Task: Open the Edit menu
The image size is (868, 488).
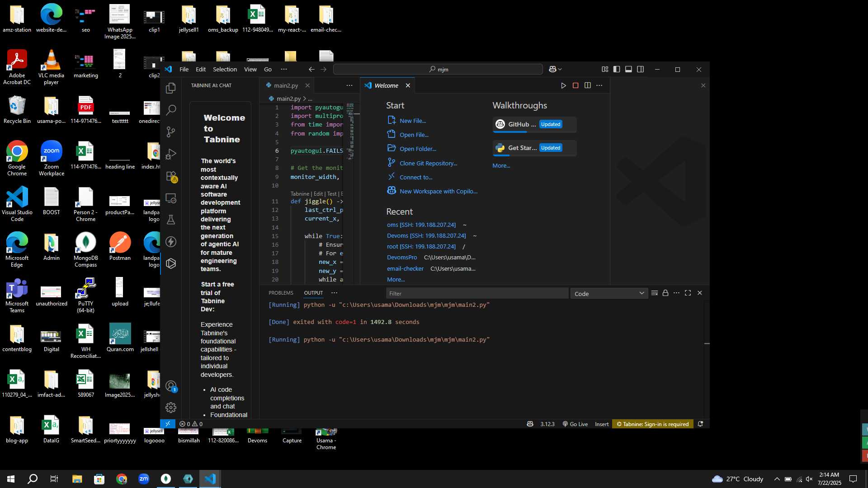Action: coord(201,69)
